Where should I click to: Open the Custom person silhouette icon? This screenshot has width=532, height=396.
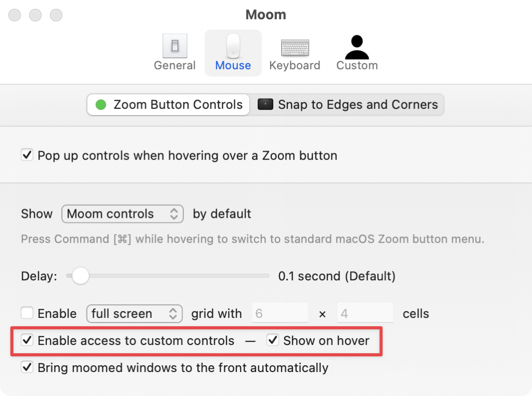click(x=357, y=47)
